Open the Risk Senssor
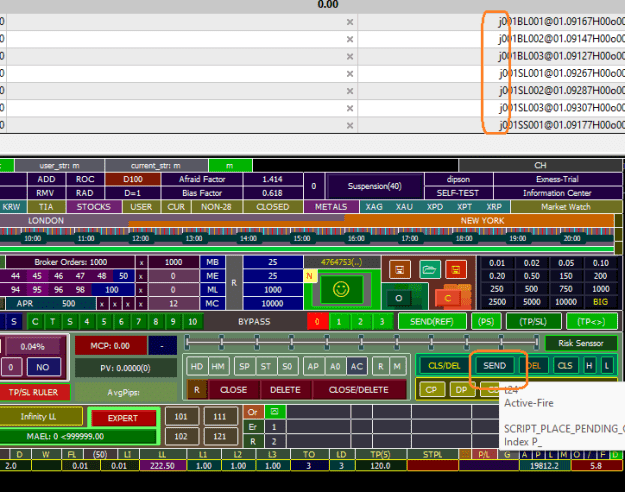Viewport: 625px width, 492px height. [581, 343]
